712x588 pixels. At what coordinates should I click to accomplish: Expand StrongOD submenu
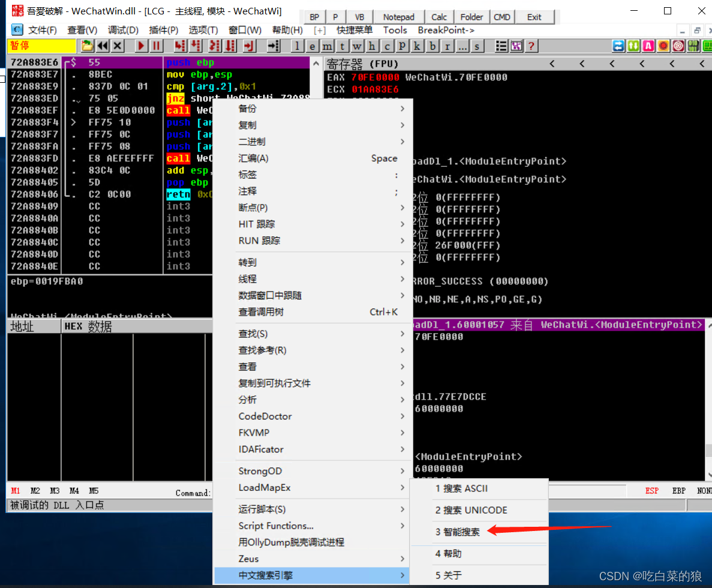click(313, 471)
